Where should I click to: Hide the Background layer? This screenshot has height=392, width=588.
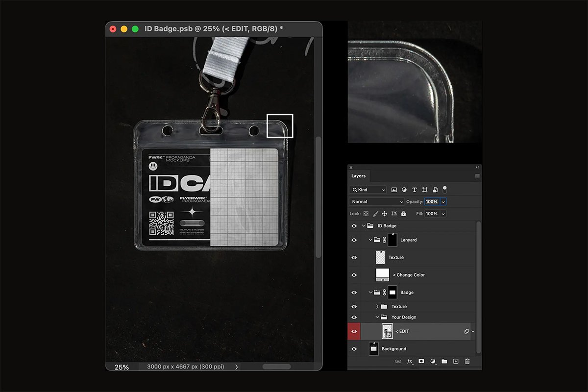click(x=354, y=349)
